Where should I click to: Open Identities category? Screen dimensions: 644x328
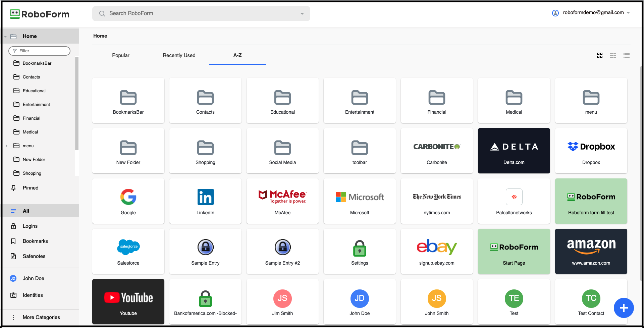coord(41,295)
